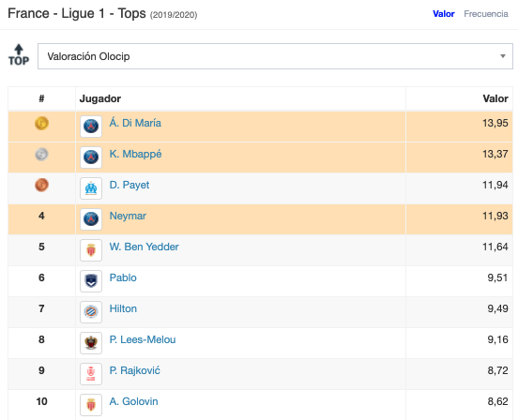
Task: Click the Monaco crest beside W. Ben Yedder
Action: point(91,250)
